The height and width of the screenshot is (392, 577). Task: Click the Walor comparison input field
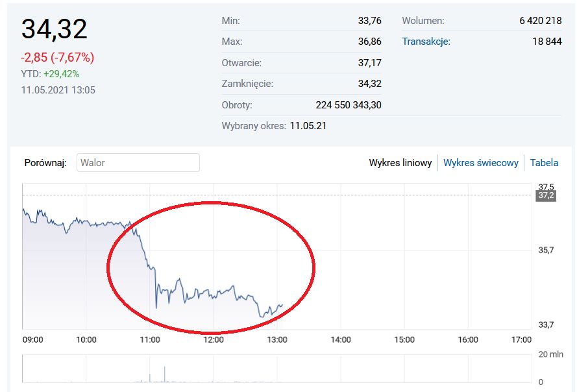pos(138,163)
